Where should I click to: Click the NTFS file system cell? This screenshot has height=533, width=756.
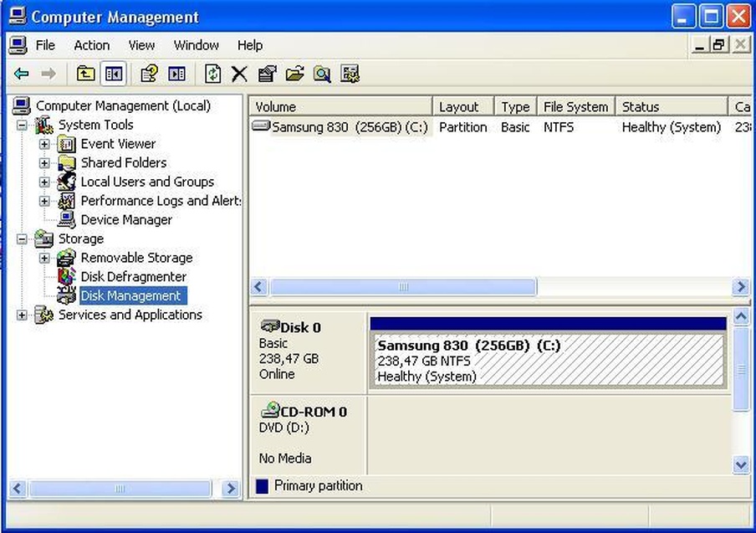click(x=559, y=127)
